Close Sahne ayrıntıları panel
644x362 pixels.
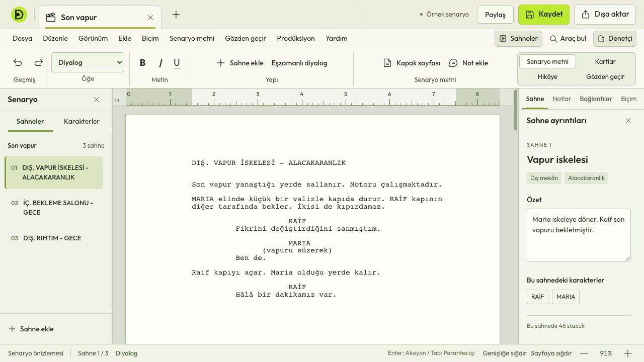(x=628, y=121)
